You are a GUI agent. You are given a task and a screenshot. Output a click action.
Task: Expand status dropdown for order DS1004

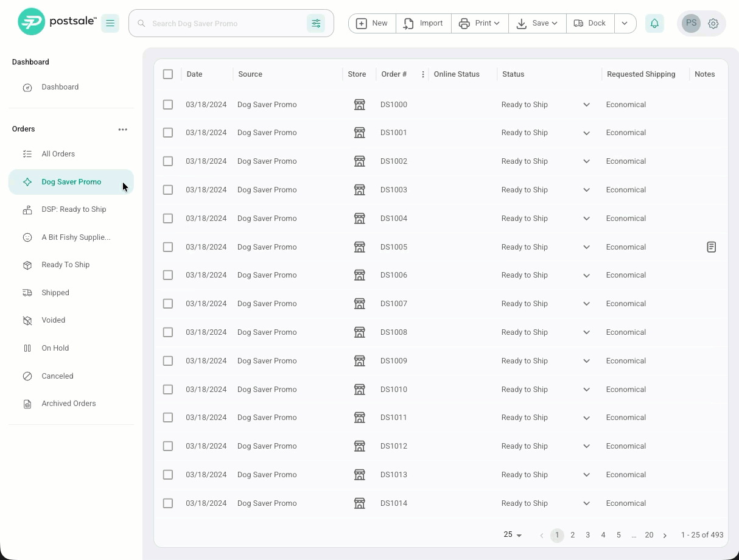pyautogui.click(x=586, y=219)
